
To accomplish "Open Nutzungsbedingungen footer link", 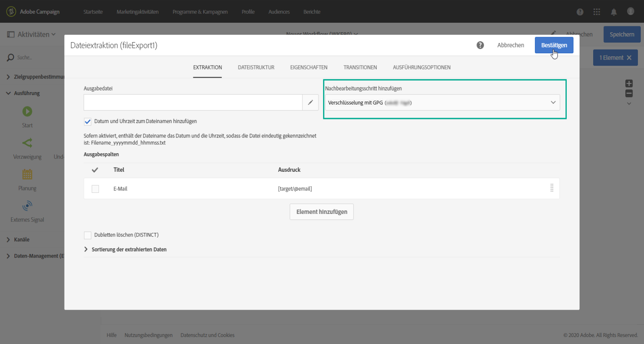I will (x=148, y=335).
